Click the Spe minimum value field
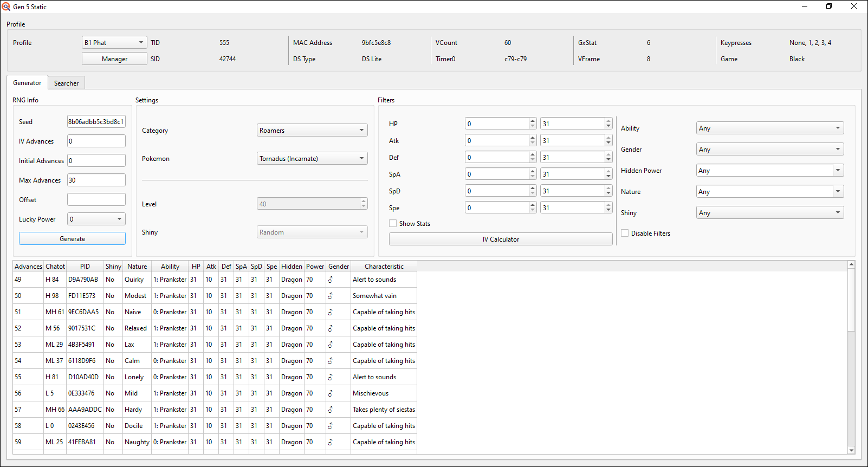Screen dimensions: 868x467 pos(497,207)
